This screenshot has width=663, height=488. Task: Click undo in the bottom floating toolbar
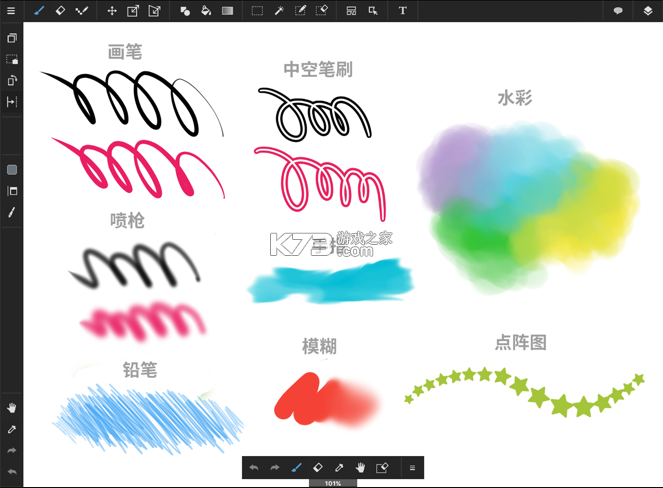(254, 467)
